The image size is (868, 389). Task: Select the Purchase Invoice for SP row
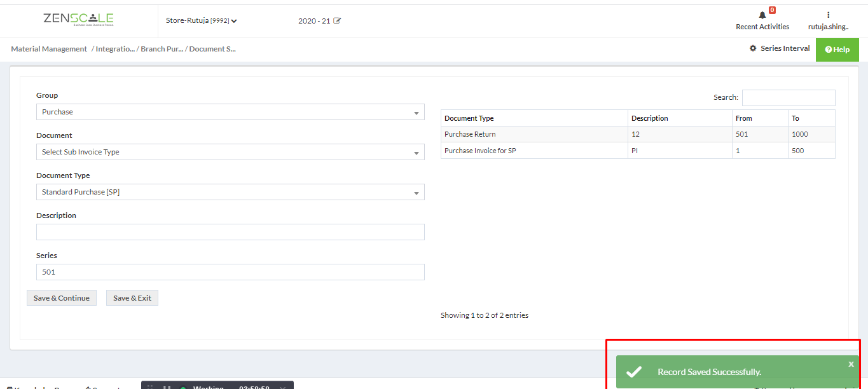click(638, 151)
